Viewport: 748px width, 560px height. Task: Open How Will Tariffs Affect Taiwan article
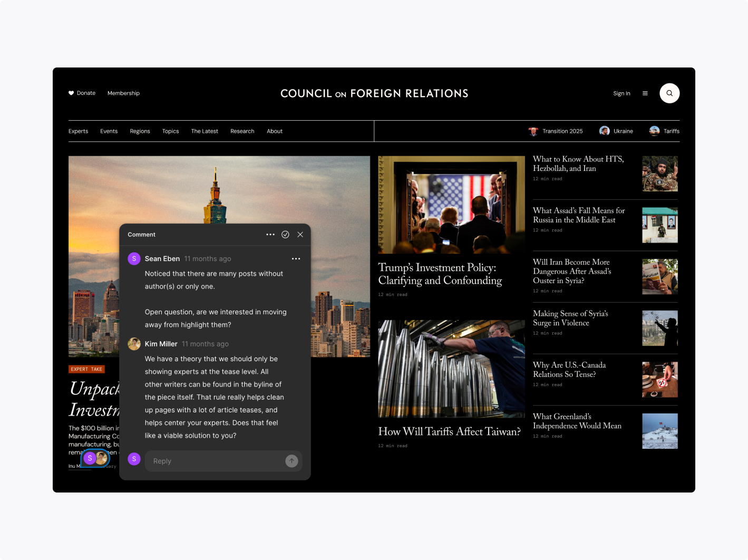(x=449, y=431)
